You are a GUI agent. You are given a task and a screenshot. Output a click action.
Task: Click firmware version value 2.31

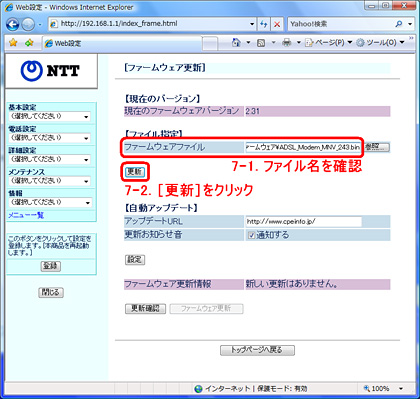pos(252,111)
